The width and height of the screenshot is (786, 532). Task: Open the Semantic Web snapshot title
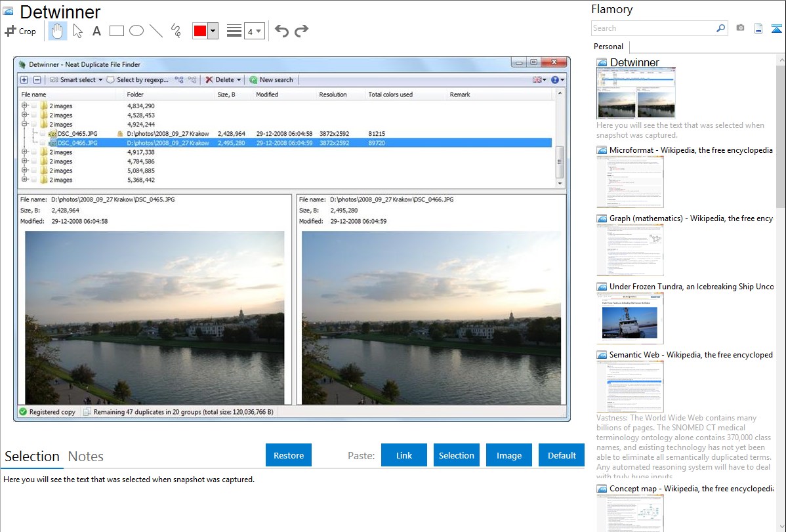click(691, 355)
